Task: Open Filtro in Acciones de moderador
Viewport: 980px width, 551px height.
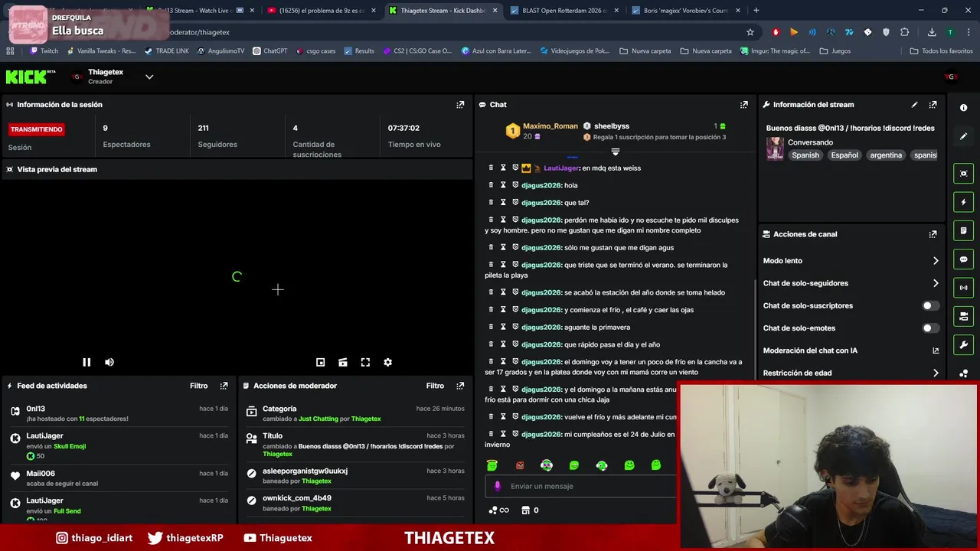Action: point(435,386)
